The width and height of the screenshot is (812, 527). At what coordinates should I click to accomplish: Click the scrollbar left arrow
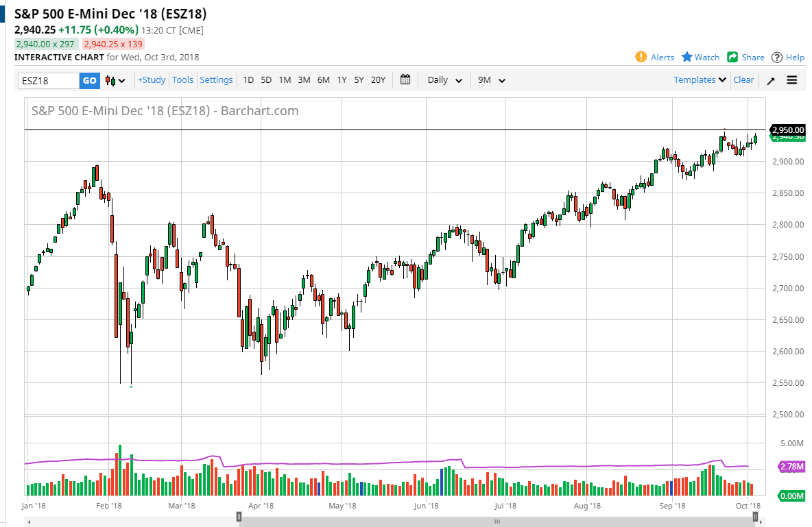click(29, 522)
